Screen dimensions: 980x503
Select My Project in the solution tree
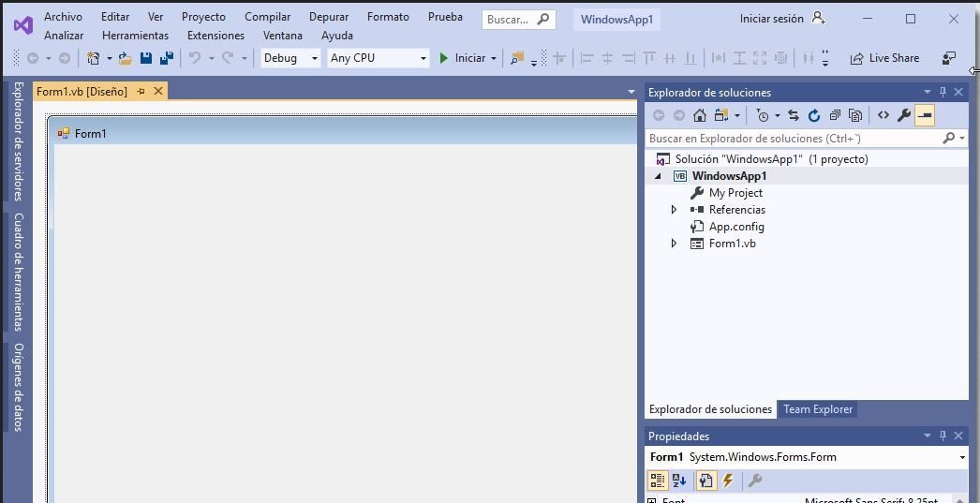[x=735, y=193]
